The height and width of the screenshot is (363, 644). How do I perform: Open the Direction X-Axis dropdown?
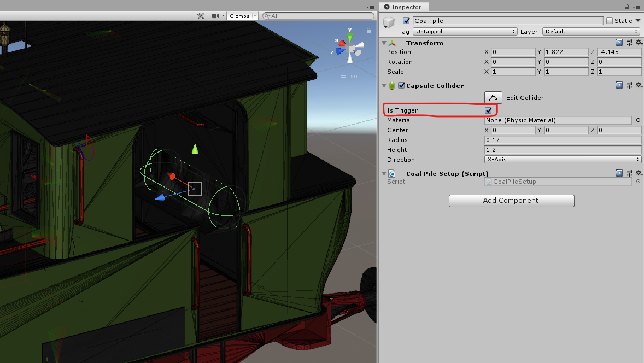pos(562,159)
